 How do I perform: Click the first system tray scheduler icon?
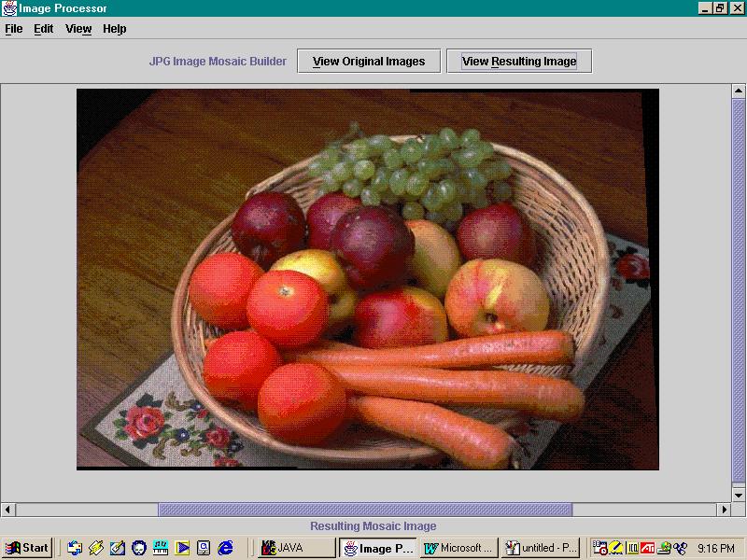(x=599, y=548)
